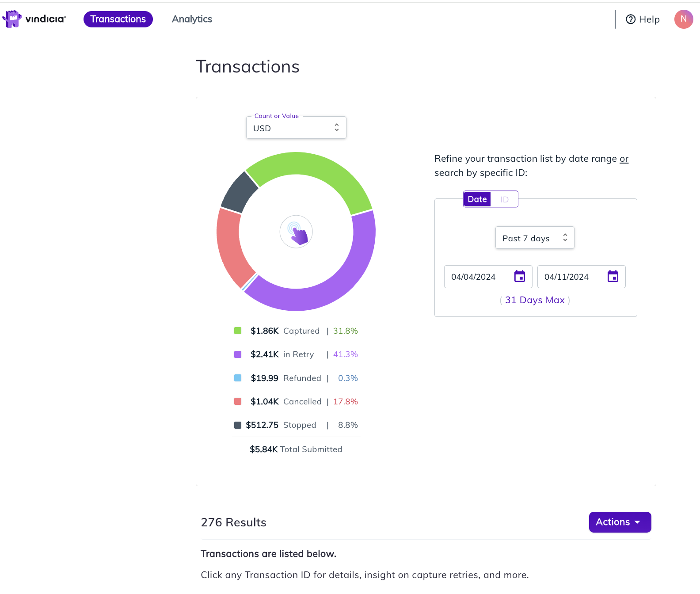Switch to the Date search toggle
Image resolution: width=700 pixels, height=594 pixels.
pos(477,199)
